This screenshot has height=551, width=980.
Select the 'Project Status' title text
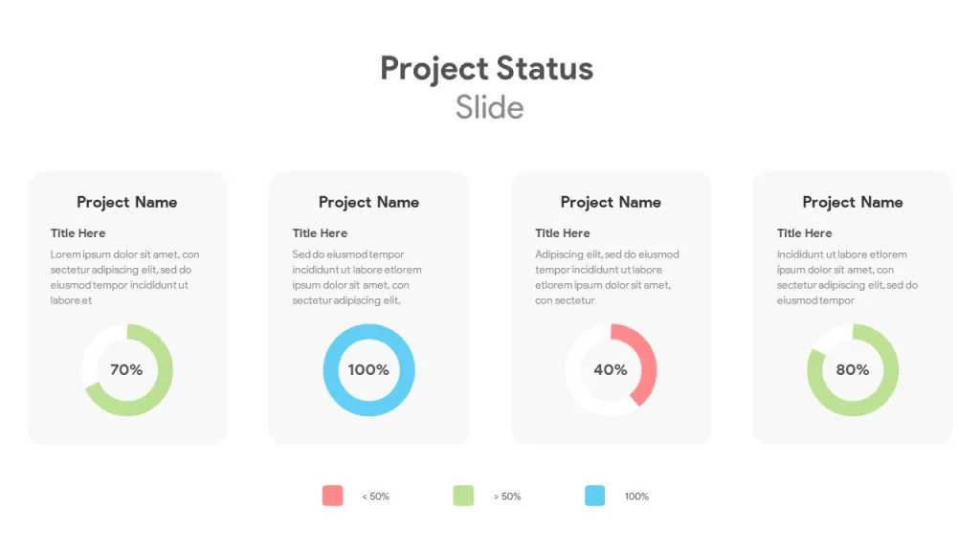tap(487, 69)
